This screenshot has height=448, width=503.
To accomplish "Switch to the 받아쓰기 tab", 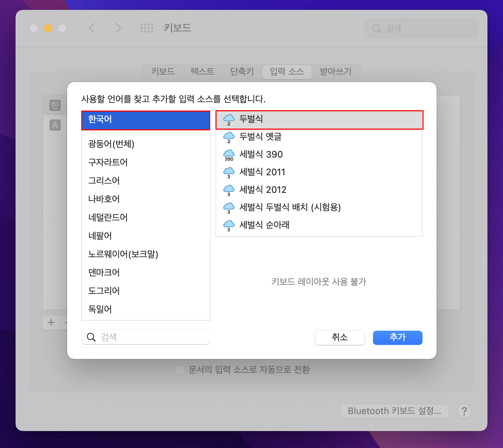I will 336,72.
